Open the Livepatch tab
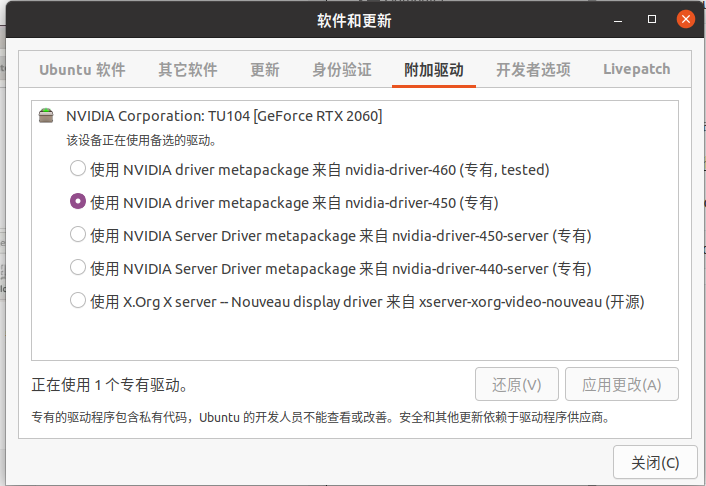 (637, 69)
